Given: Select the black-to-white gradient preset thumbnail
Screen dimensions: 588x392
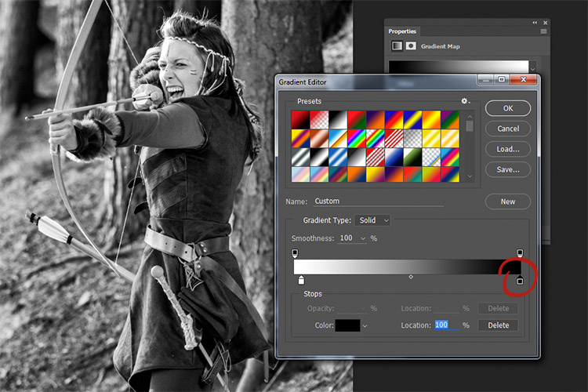Looking at the screenshot, I should click(x=338, y=120).
